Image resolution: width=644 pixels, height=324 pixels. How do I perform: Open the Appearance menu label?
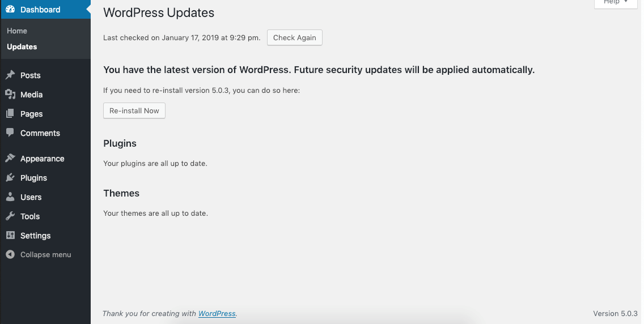click(x=43, y=159)
